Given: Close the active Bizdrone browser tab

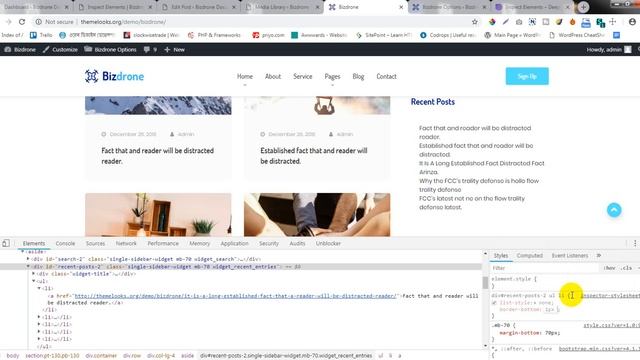Looking at the screenshot, I should tap(401, 7).
